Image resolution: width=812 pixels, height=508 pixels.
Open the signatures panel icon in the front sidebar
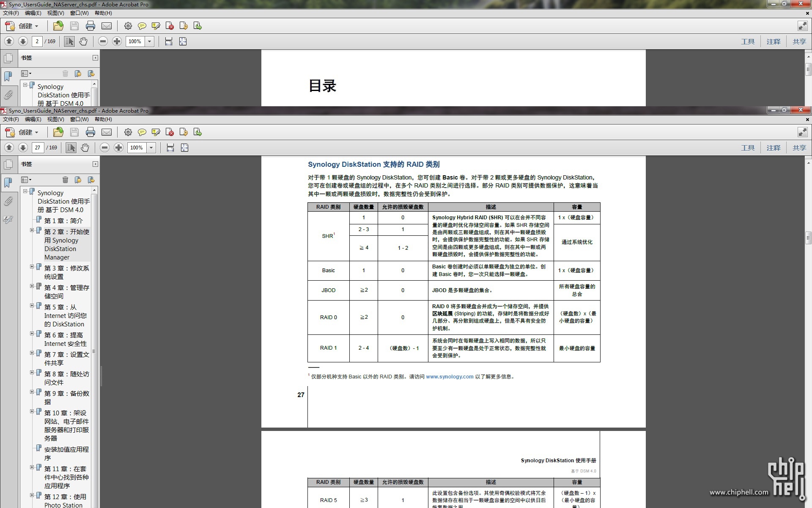click(x=8, y=220)
